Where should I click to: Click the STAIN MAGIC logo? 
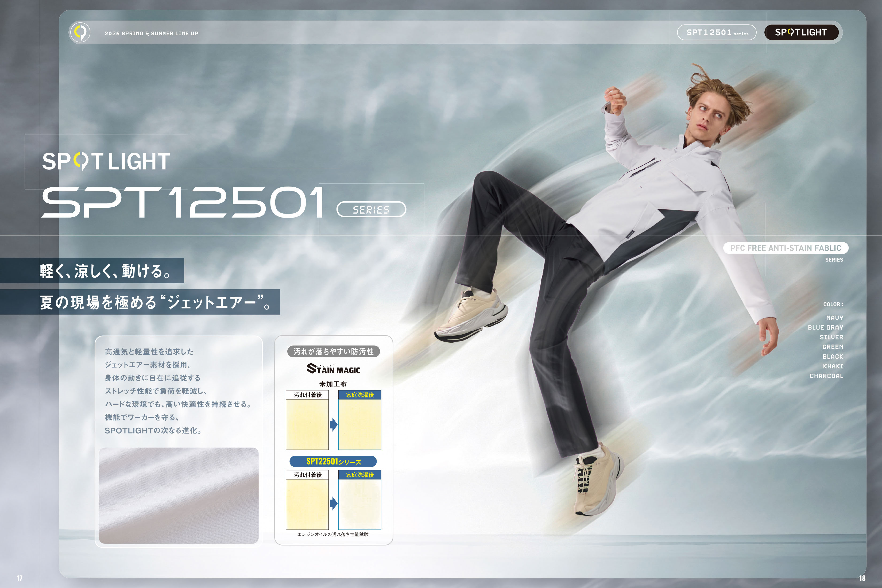[333, 369]
